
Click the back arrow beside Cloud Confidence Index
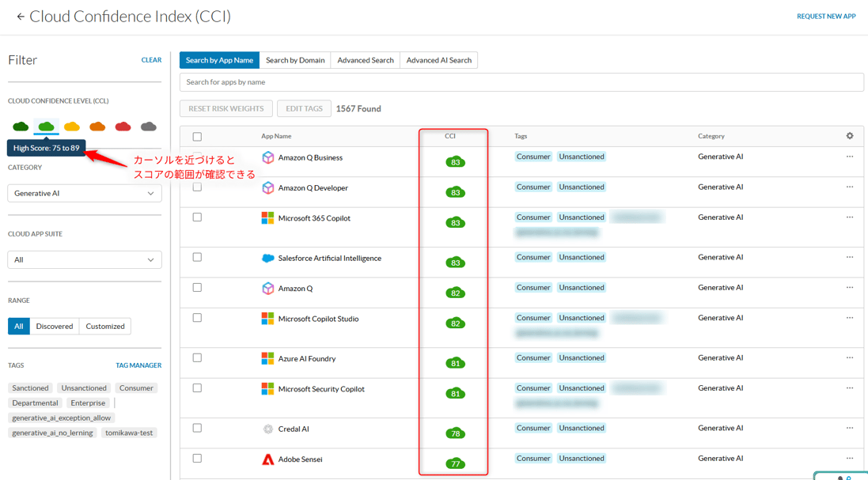coord(21,17)
